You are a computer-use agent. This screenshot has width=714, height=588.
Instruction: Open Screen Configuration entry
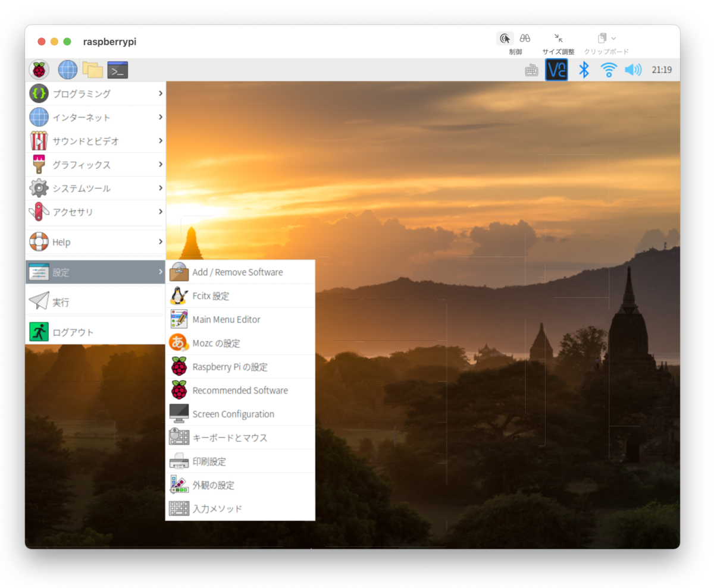pyautogui.click(x=240, y=414)
